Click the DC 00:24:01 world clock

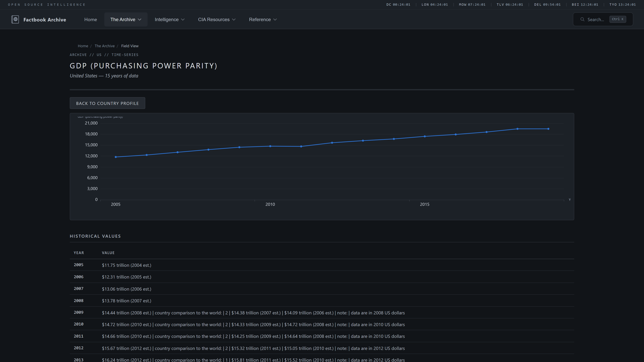(x=398, y=5)
